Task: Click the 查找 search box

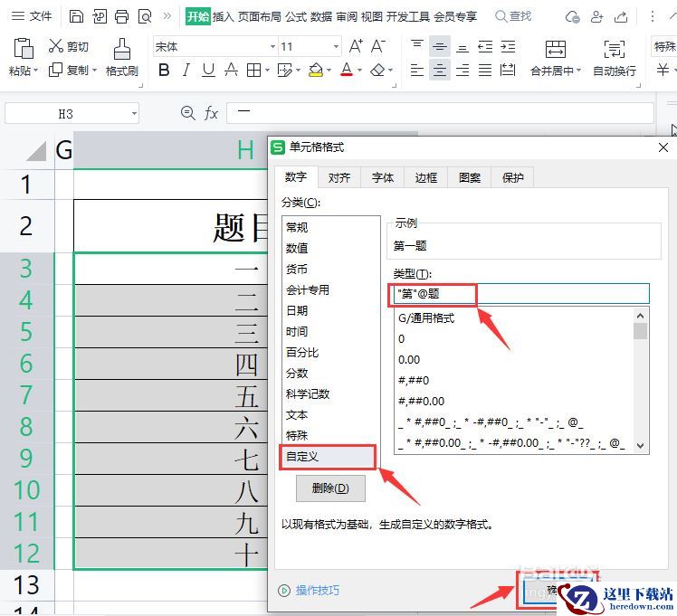Action: [x=513, y=16]
